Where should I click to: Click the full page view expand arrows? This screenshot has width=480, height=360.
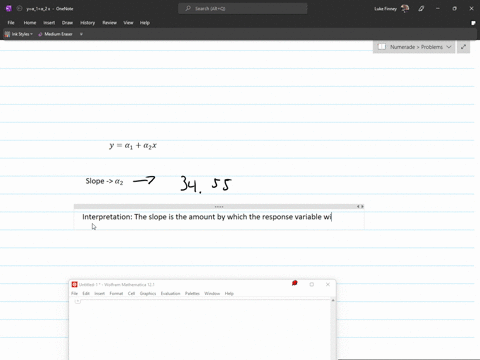(463, 47)
